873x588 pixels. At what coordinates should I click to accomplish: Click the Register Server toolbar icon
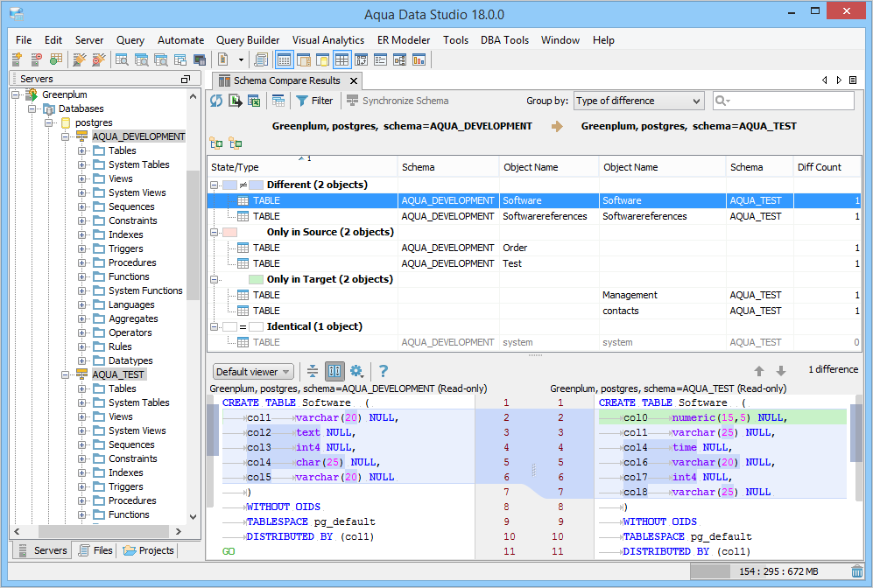[17, 59]
